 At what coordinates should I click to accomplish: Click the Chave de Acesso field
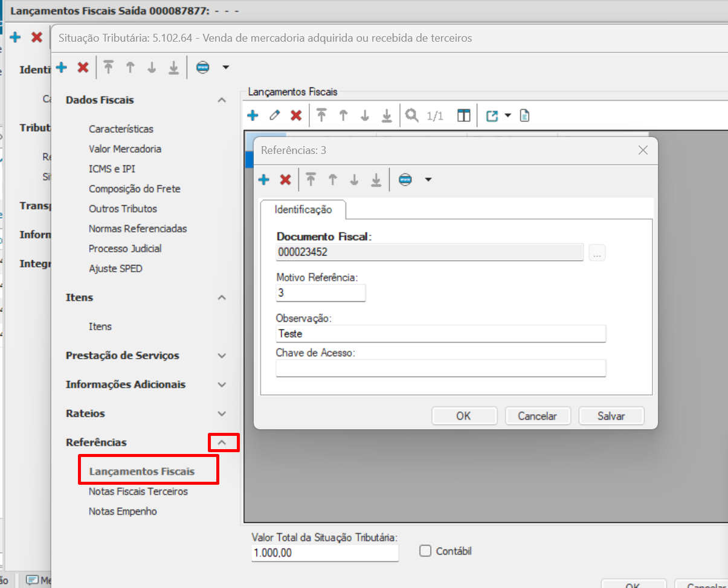[441, 368]
